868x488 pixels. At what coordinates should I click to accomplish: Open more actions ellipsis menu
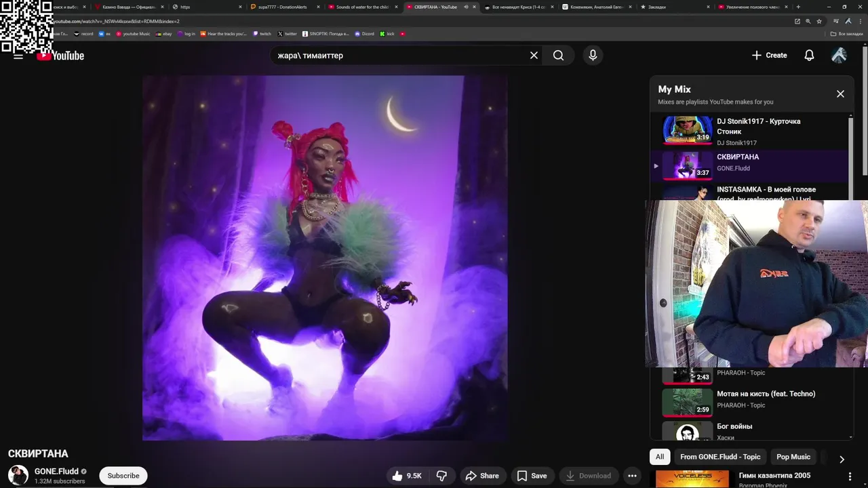[x=632, y=476]
